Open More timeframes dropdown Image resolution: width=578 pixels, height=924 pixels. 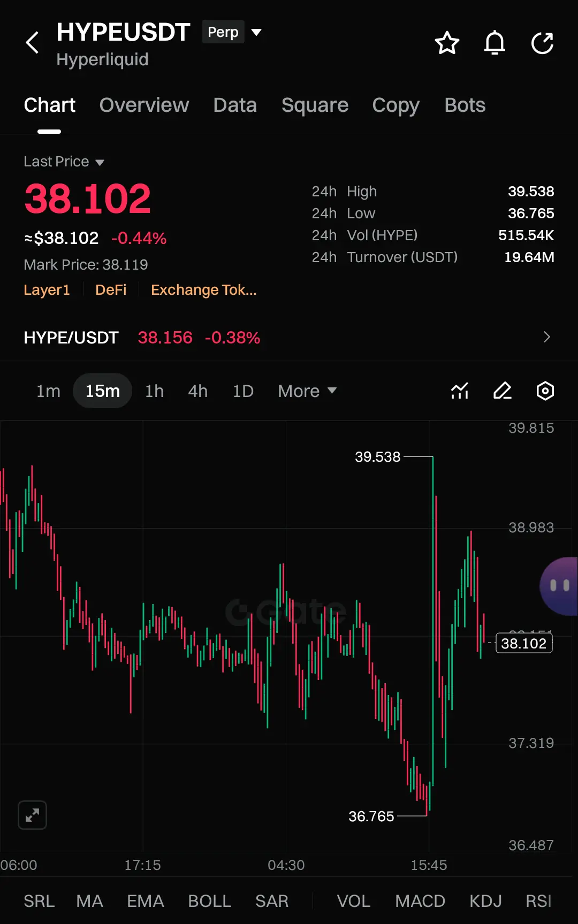(x=307, y=391)
